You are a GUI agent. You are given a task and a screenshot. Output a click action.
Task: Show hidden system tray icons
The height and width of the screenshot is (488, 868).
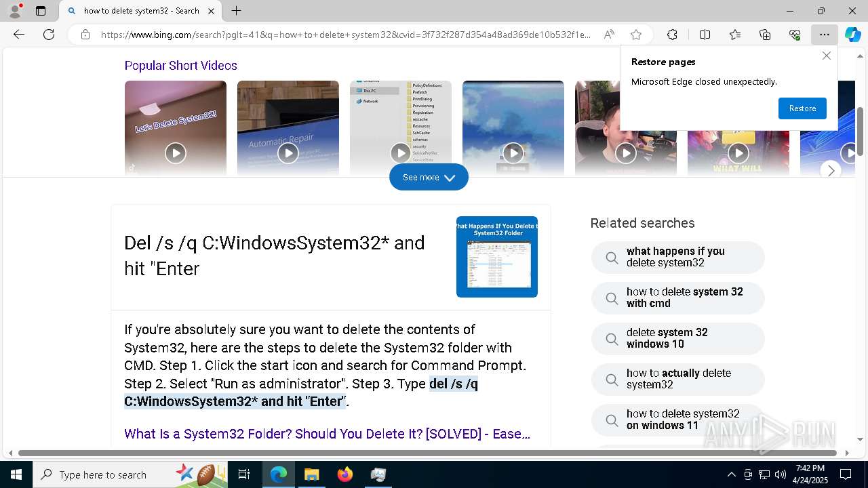pyautogui.click(x=731, y=474)
